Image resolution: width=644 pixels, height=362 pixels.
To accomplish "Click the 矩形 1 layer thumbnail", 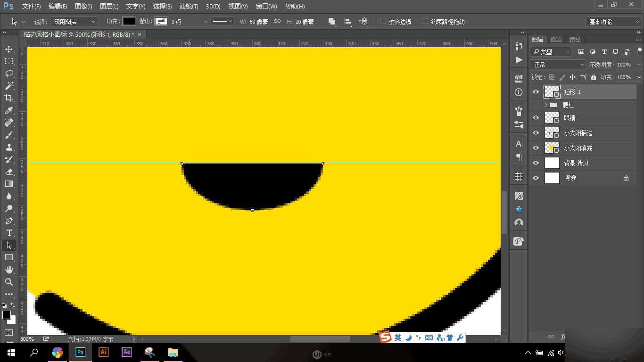I will (552, 92).
